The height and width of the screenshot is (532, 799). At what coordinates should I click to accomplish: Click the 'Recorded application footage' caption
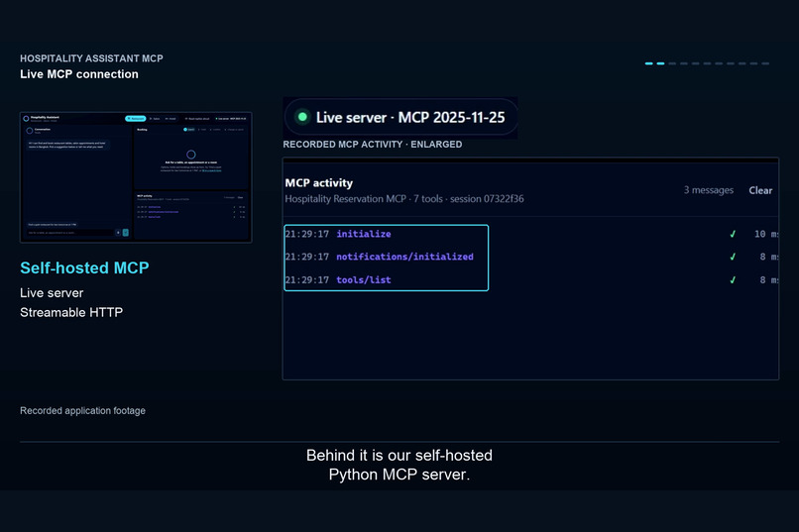click(82, 410)
